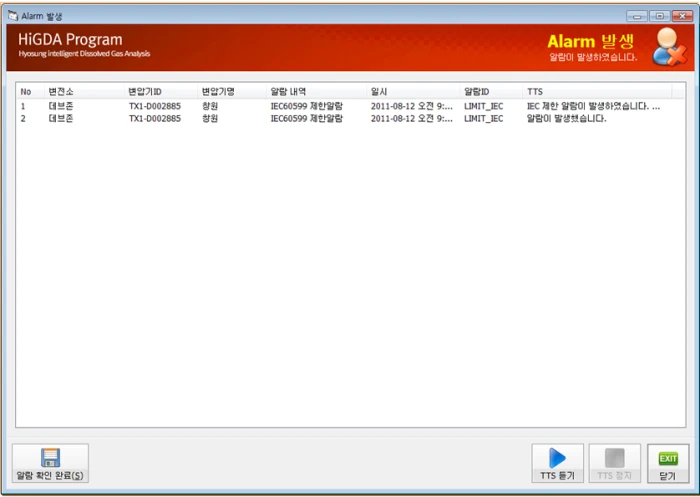Image resolution: width=700 pixels, height=497 pixels.
Task: Click LIMIT_IEC in the second row
Action: coord(483,118)
